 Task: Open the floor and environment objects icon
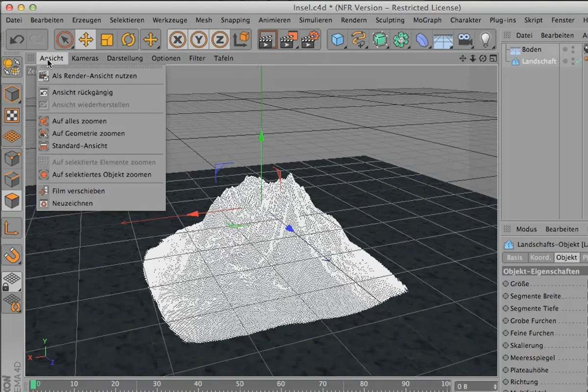point(443,40)
